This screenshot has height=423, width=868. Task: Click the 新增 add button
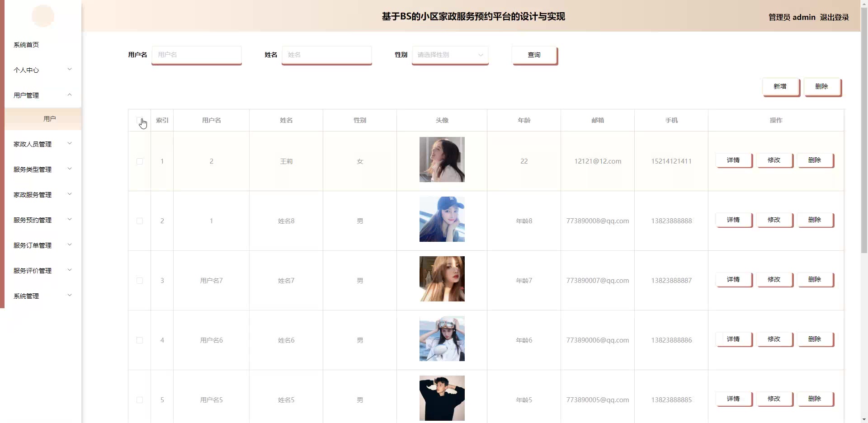pyautogui.click(x=780, y=87)
